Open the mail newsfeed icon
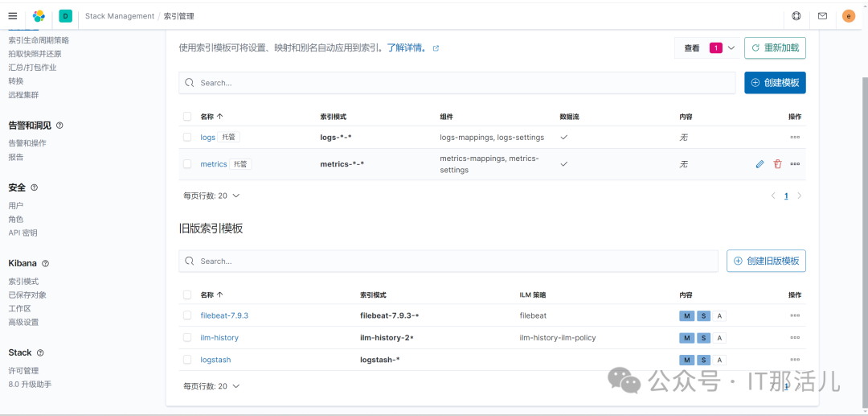This screenshot has width=868, height=416. point(823,16)
